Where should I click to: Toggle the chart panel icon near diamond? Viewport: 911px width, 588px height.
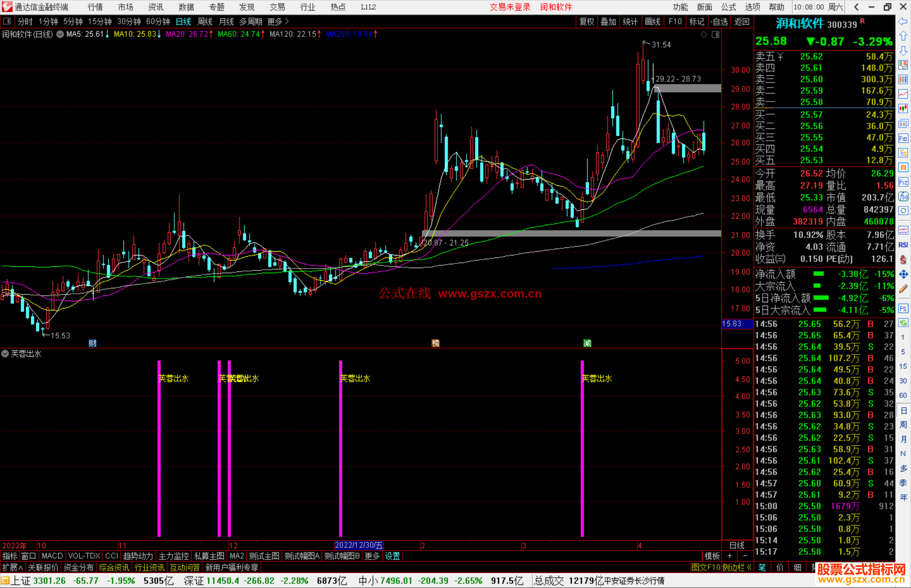point(715,35)
